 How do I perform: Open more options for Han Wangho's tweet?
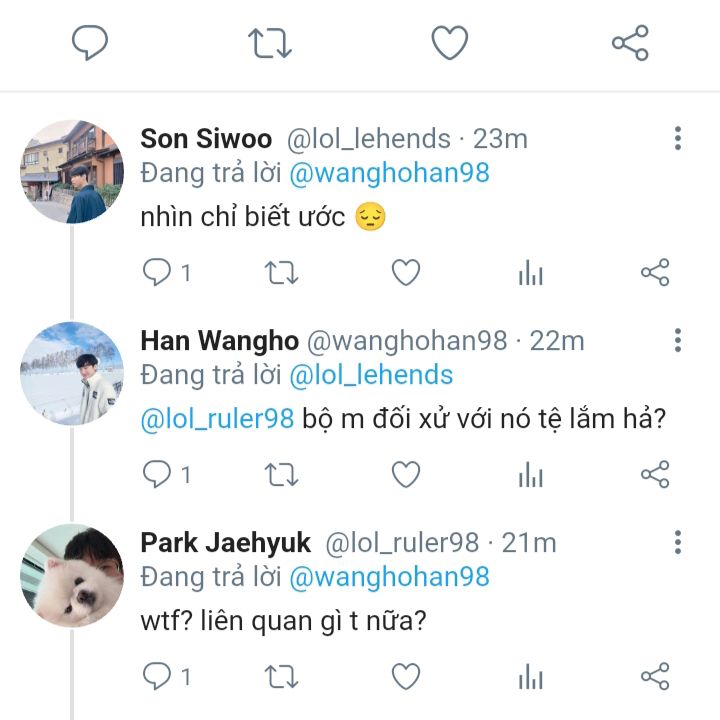point(678,340)
